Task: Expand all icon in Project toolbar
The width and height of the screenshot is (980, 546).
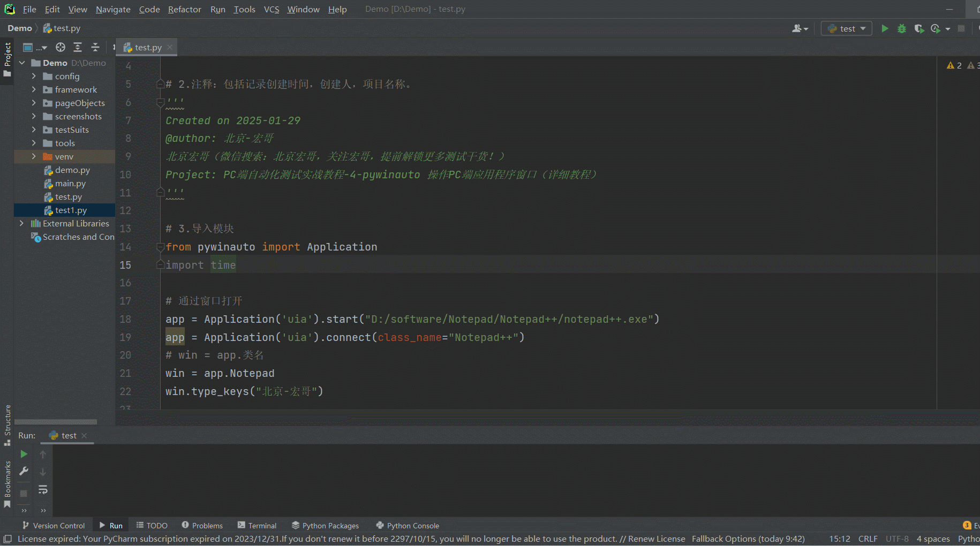Action: [x=78, y=47]
